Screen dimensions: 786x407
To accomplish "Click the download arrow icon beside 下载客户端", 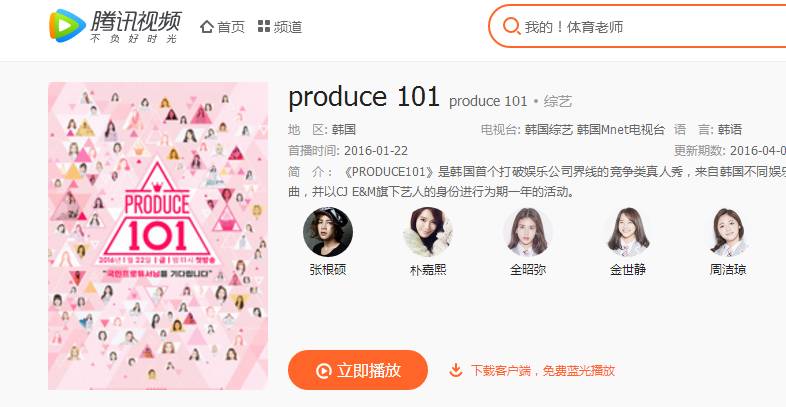I will (x=455, y=370).
